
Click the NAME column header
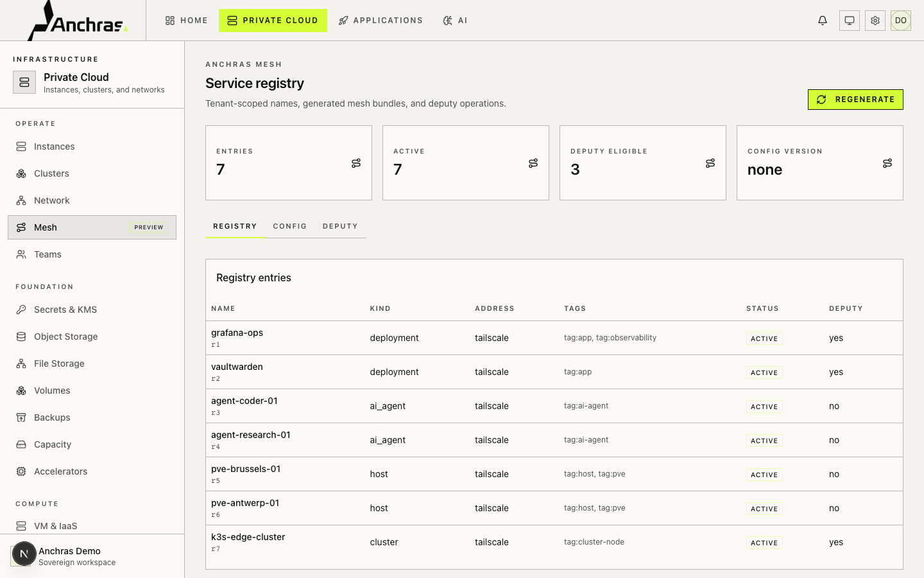[223, 308]
